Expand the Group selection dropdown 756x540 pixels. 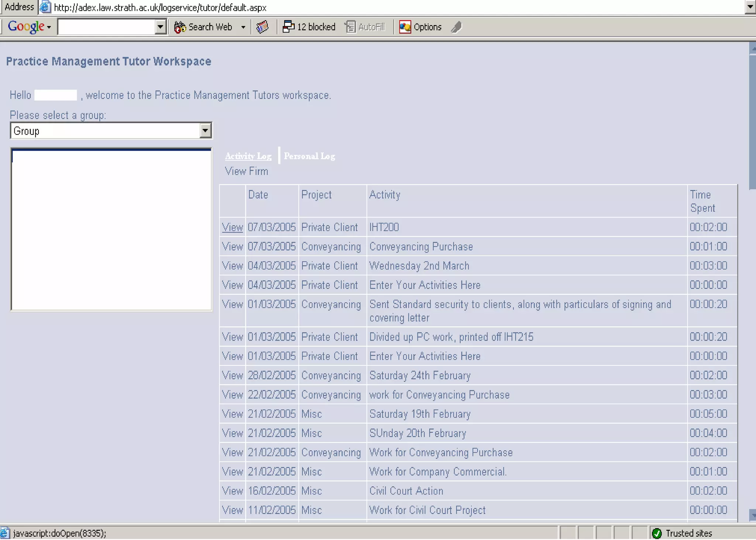point(205,131)
